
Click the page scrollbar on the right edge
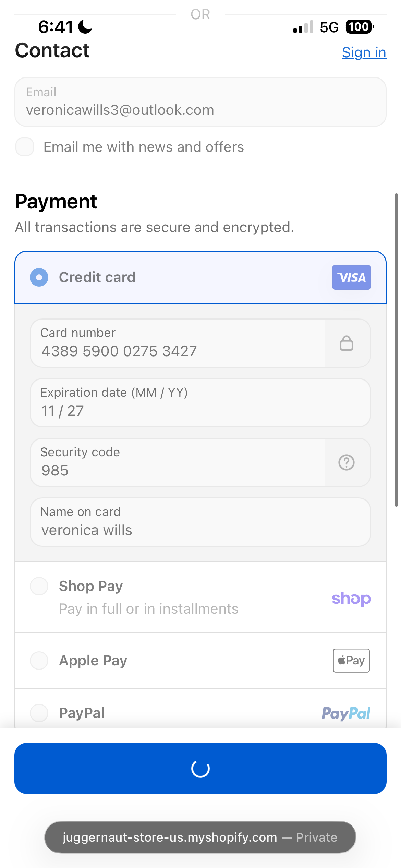[x=396, y=350]
